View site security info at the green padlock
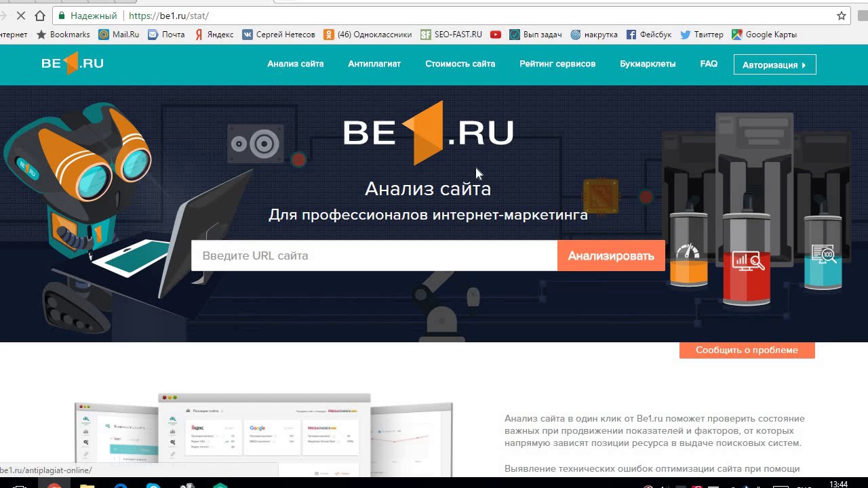This screenshot has height=488, width=868. point(62,16)
